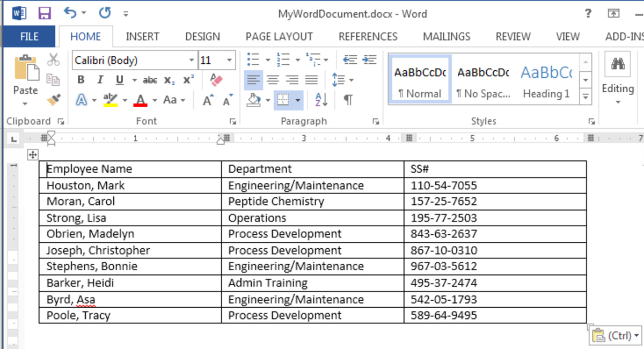Apply subscript formatting
The height and width of the screenshot is (349, 644).
coord(170,79)
